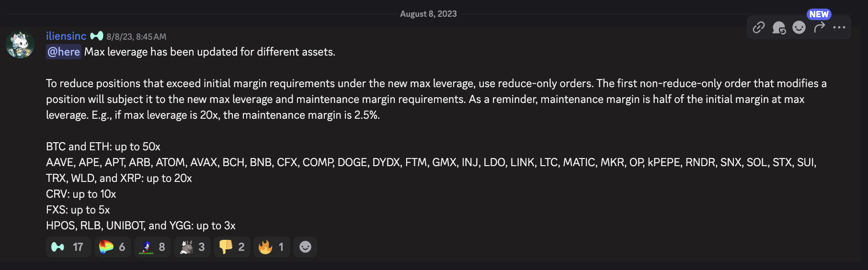The width and height of the screenshot is (868, 270).
Task: Copy message link using chain icon
Action: point(759,27)
